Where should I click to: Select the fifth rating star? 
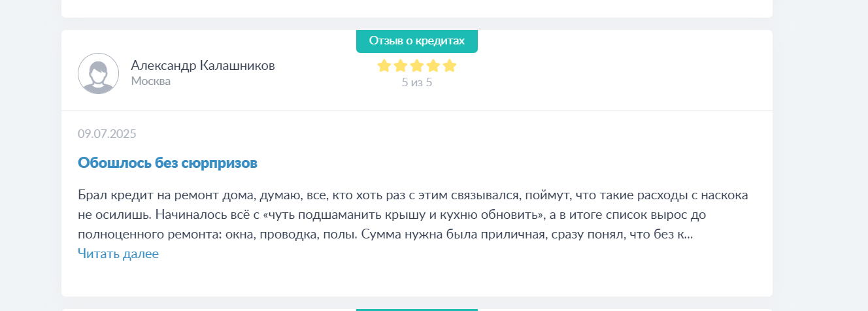coord(450,65)
